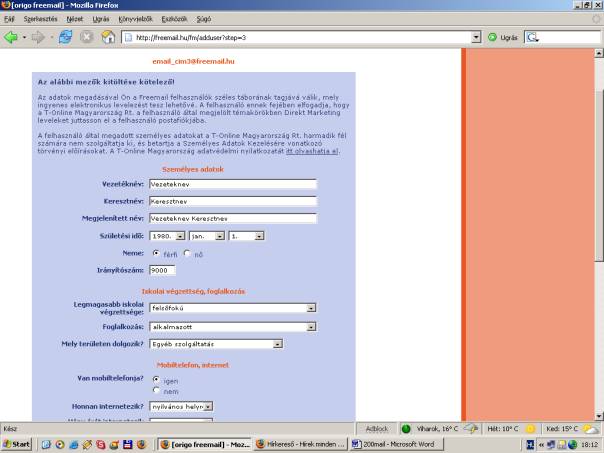Image resolution: width=604 pixels, height=453 pixels.
Task: Click the green Ugrás go icon
Action: [x=492, y=37]
